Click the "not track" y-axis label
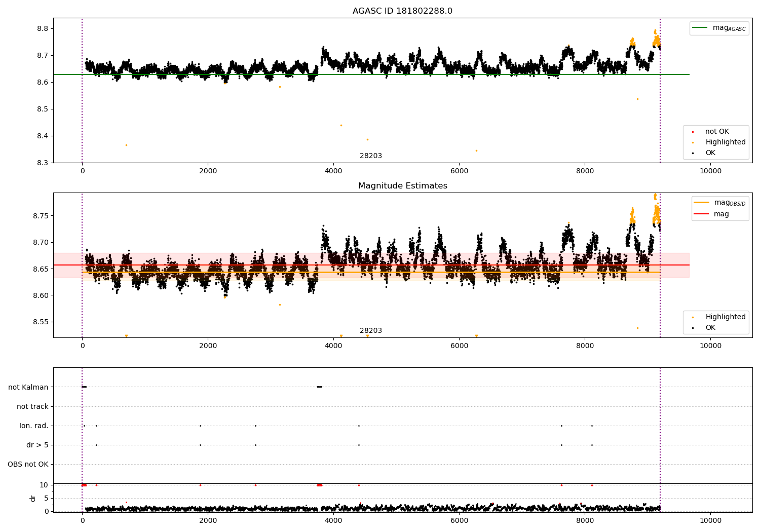 [32, 406]
